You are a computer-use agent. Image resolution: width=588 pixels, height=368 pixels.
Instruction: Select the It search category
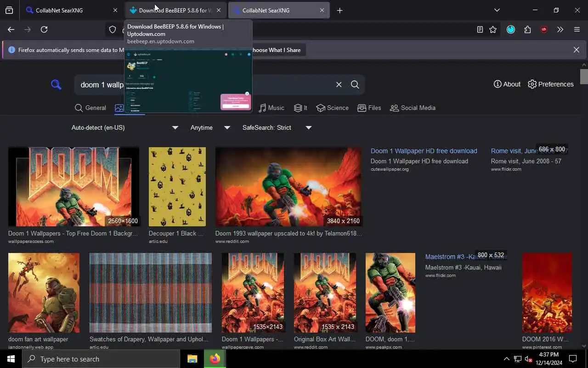[x=300, y=108]
